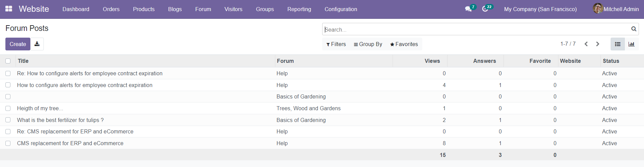
Task: Open the My Company (San Francisco) switcher
Action: [540, 9]
